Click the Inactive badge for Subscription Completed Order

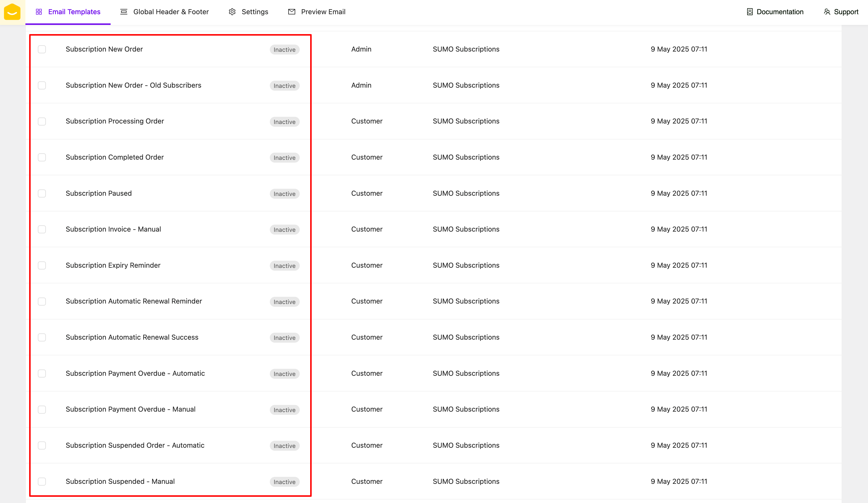284,158
